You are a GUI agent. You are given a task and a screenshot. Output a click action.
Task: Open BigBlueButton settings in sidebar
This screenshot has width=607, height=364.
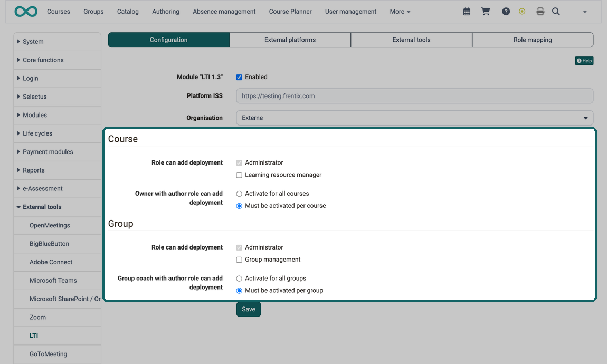click(x=58, y=244)
